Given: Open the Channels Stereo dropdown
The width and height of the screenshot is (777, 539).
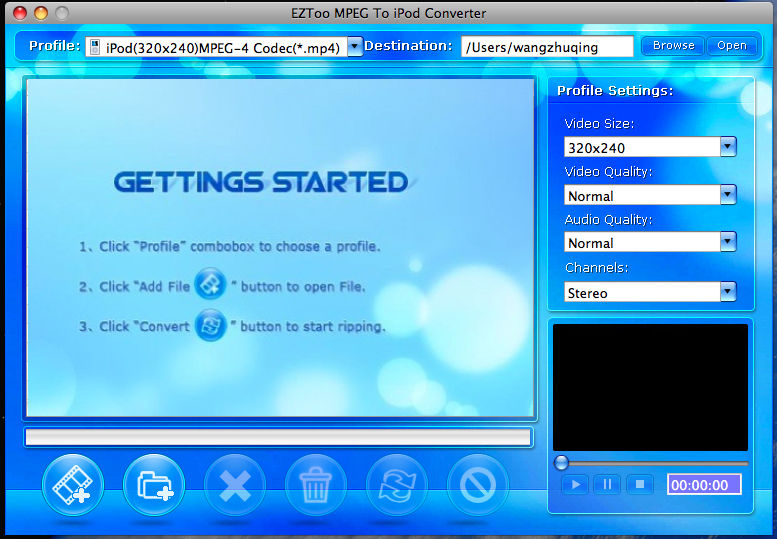Looking at the screenshot, I should 650,292.
